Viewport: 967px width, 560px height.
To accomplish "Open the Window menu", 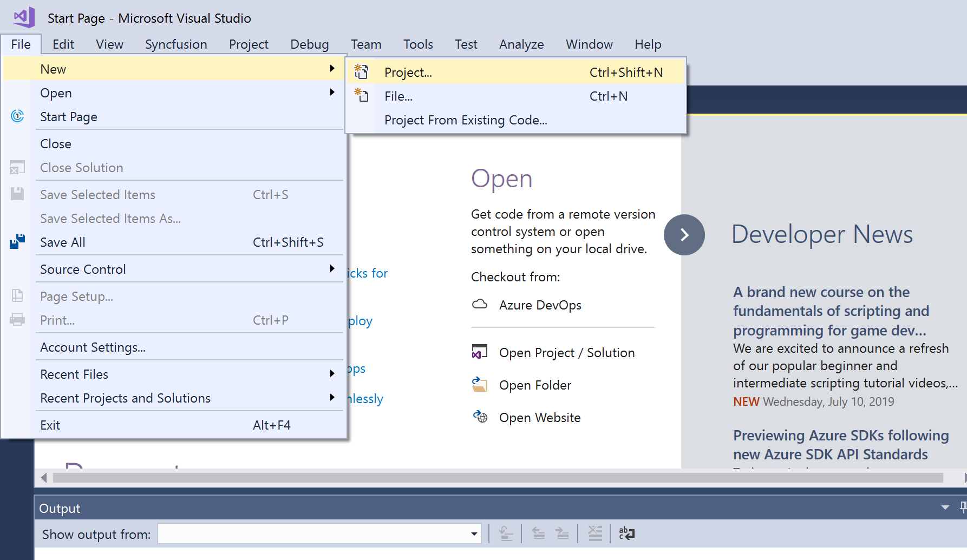I will (589, 44).
